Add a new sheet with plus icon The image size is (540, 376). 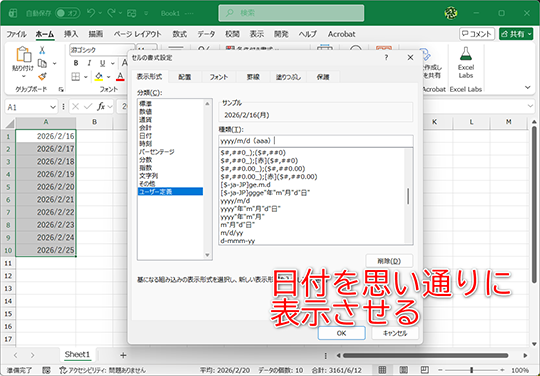tap(123, 355)
